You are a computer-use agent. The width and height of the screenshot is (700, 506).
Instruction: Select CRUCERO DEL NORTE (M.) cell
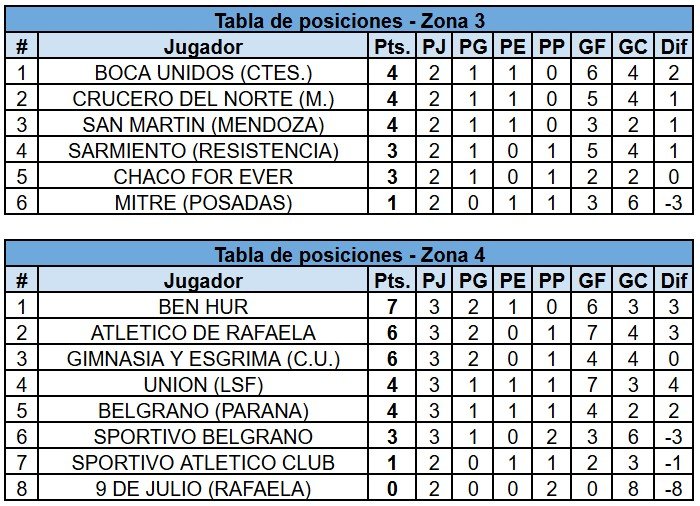coord(204,99)
